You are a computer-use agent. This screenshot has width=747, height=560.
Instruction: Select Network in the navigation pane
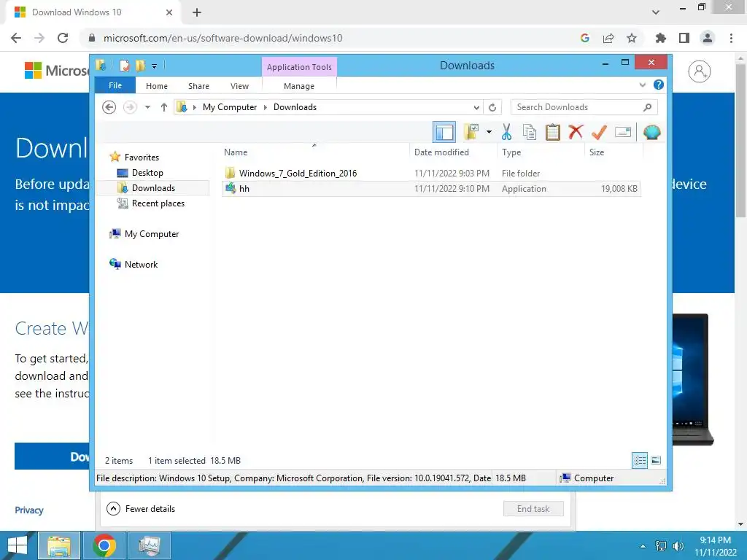pos(141,264)
